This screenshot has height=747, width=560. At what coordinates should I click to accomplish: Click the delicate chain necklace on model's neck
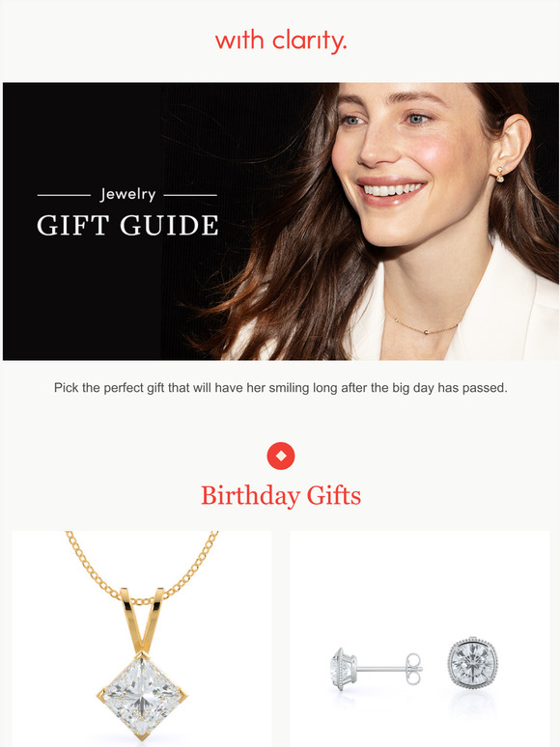point(422,325)
